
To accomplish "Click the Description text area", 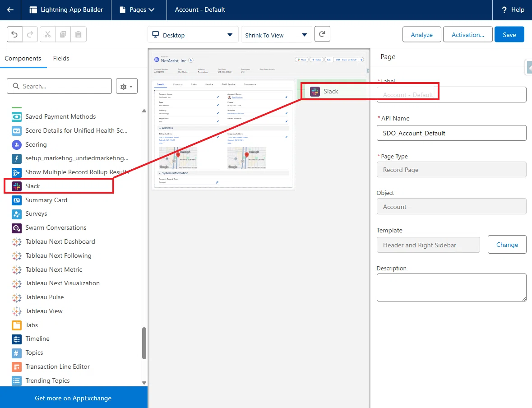I will click(451, 287).
